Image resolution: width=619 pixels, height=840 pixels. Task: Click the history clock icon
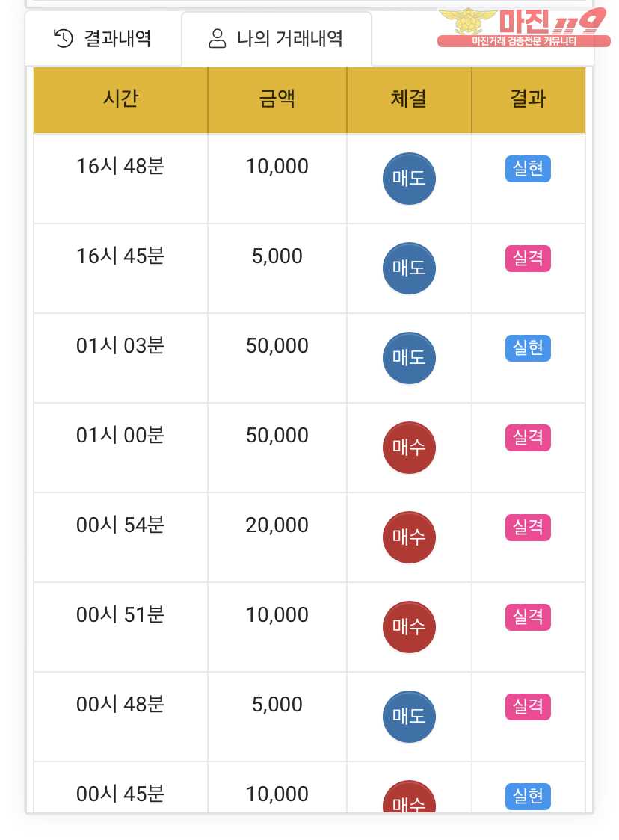pos(64,38)
